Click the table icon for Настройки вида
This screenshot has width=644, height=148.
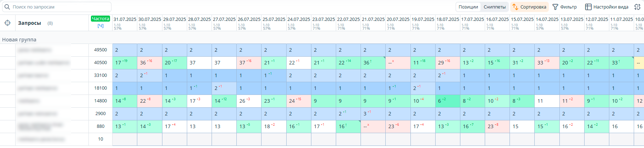(588, 7)
